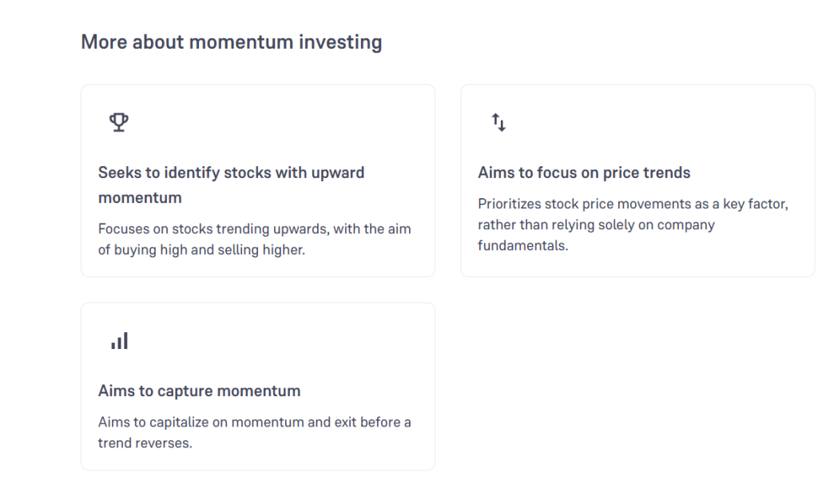Click the trophy icon in the first card
818x504 pixels.
(x=119, y=122)
